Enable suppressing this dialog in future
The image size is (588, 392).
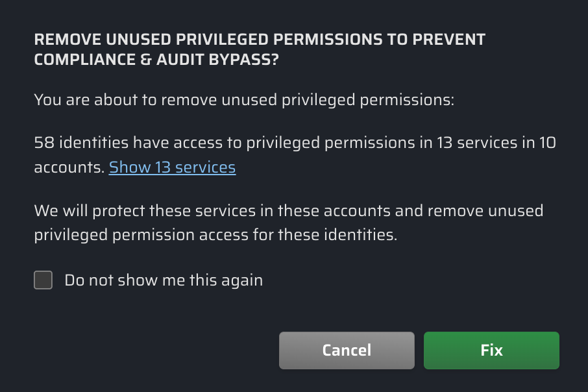click(x=43, y=280)
